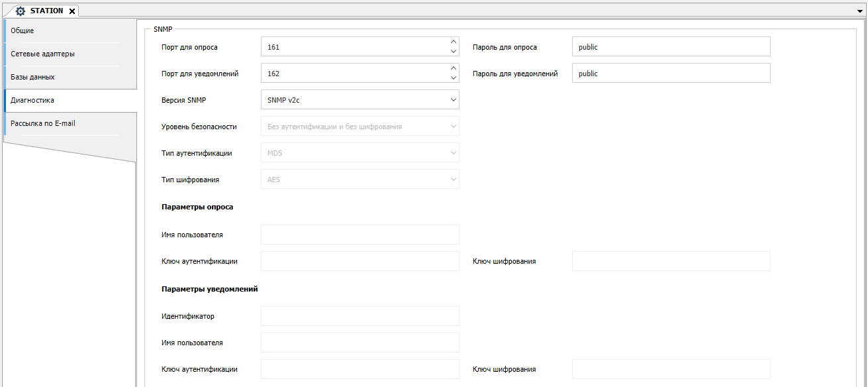Close the STATION tab
The width and height of the screenshot is (868, 387).
(x=72, y=11)
